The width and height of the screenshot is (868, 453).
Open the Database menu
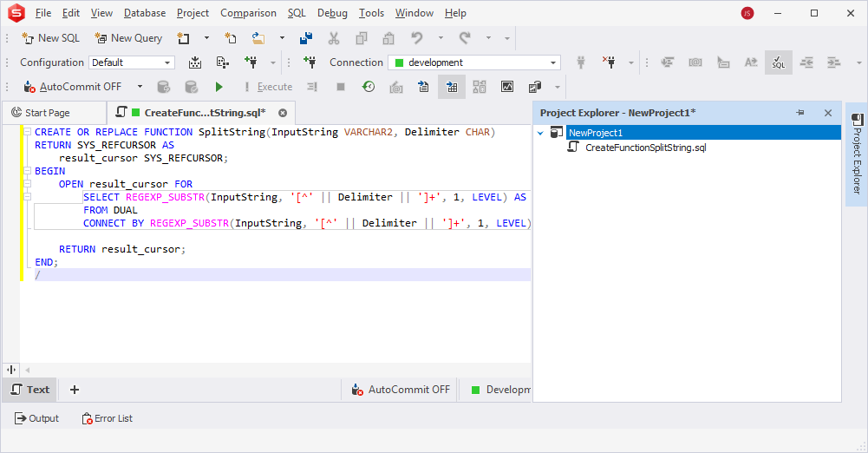tap(145, 13)
